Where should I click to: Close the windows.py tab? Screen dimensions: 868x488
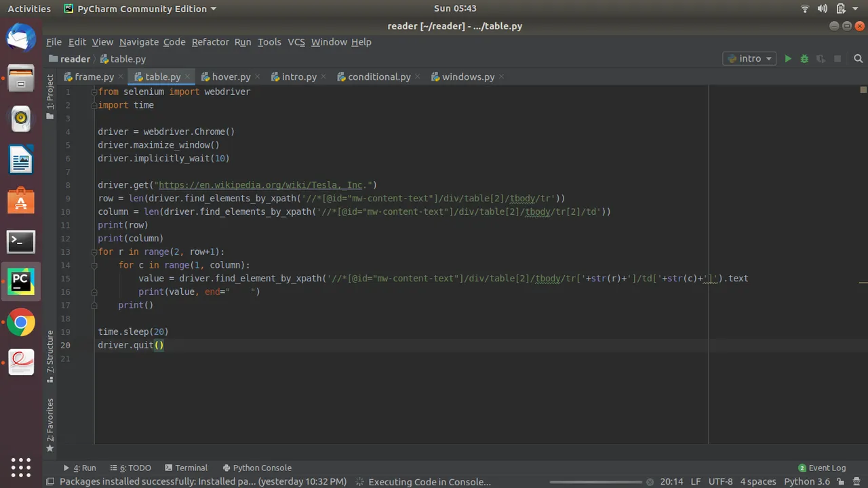pyautogui.click(x=502, y=77)
